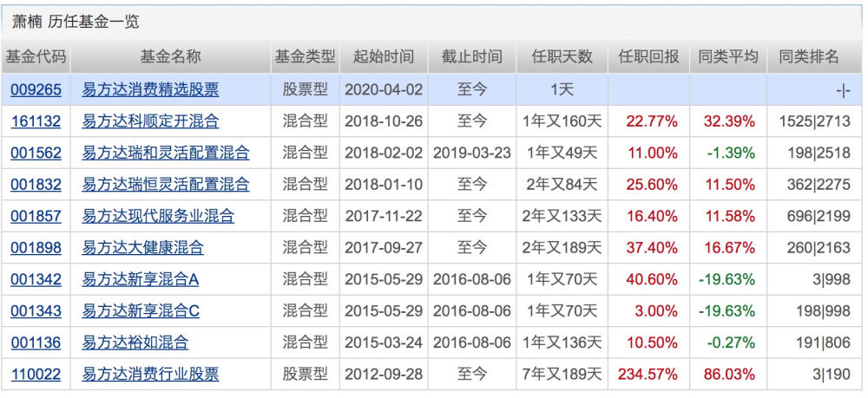Image resolution: width=868 pixels, height=398 pixels.
Task: Open fund code link 110022
Action: (x=36, y=375)
